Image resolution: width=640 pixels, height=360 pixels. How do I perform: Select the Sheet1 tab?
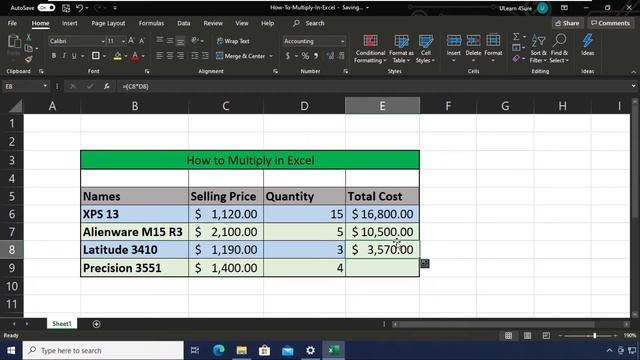pyautogui.click(x=62, y=324)
